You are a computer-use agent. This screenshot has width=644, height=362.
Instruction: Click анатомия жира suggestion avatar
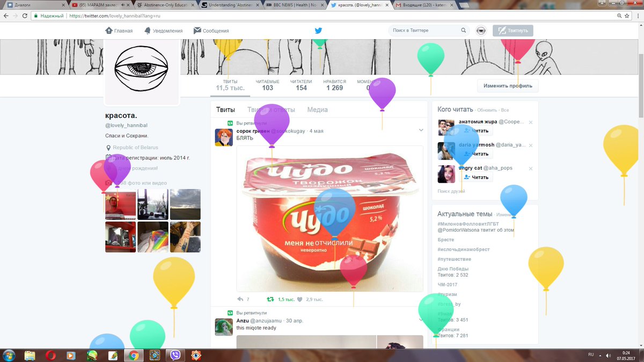click(x=446, y=128)
